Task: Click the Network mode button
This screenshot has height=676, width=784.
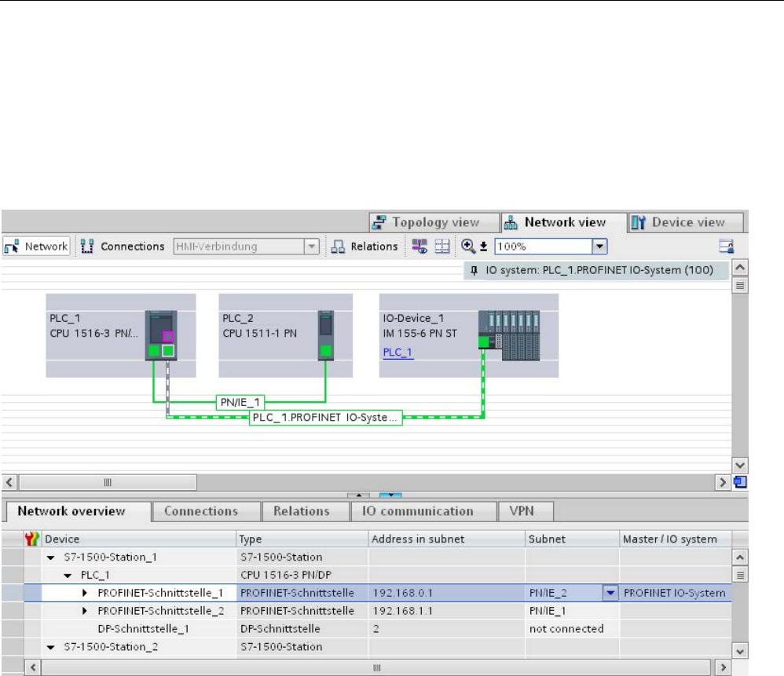Action: click(36, 247)
